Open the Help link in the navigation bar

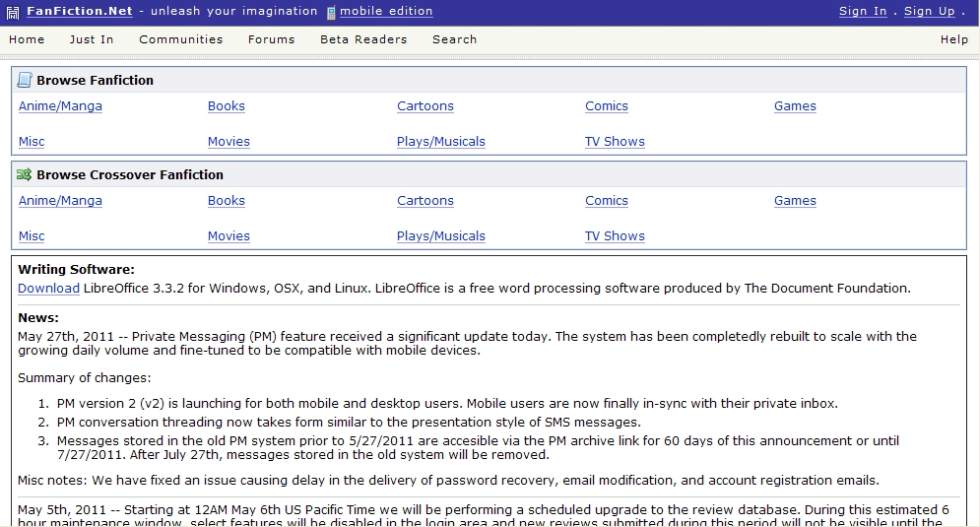(954, 39)
